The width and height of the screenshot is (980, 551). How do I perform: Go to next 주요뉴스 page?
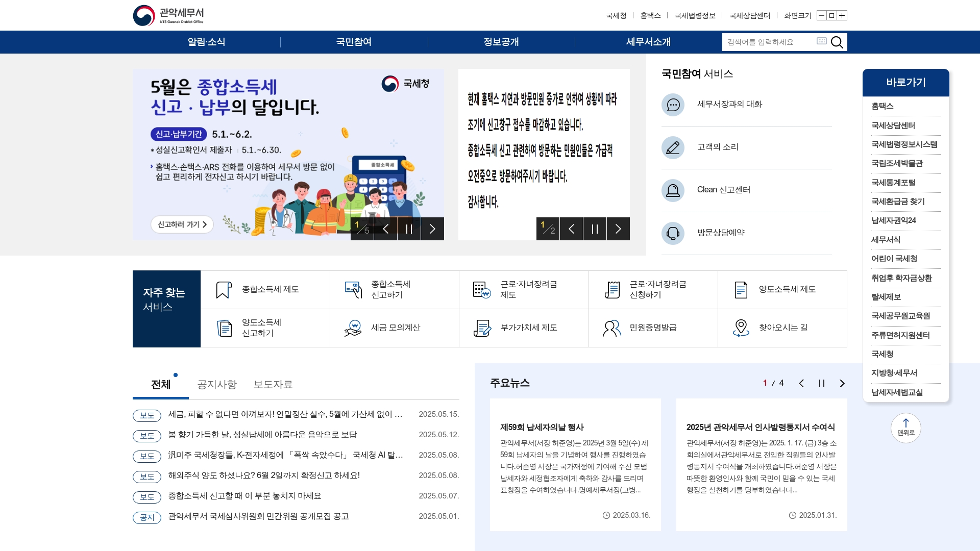coord(842,384)
